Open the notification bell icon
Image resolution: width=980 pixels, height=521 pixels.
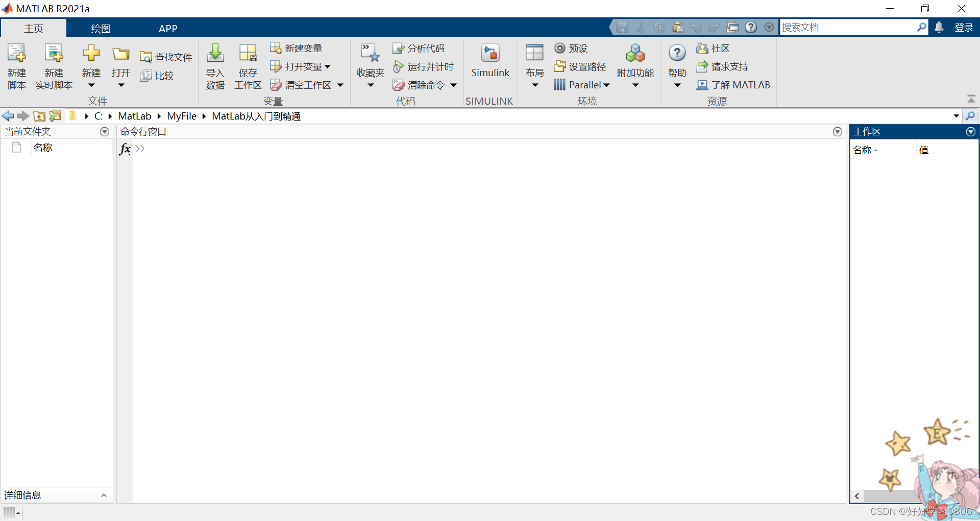pos(939,27)
